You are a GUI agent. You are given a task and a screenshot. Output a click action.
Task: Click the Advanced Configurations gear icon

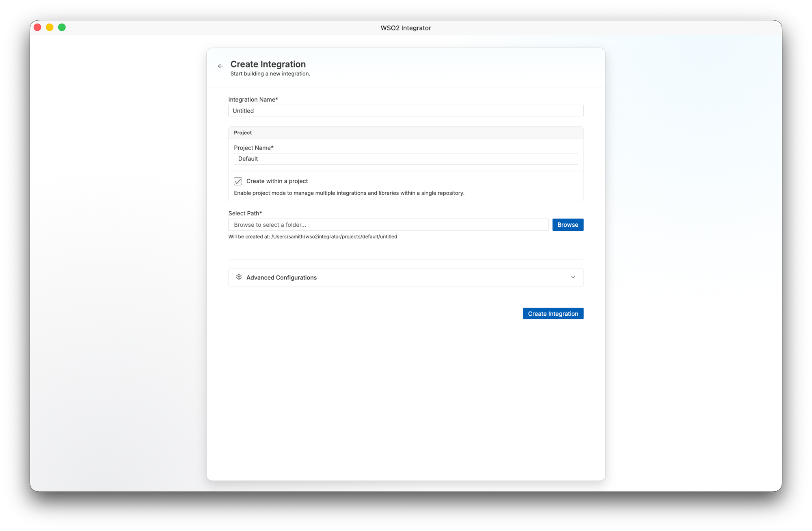click(239, 277)
